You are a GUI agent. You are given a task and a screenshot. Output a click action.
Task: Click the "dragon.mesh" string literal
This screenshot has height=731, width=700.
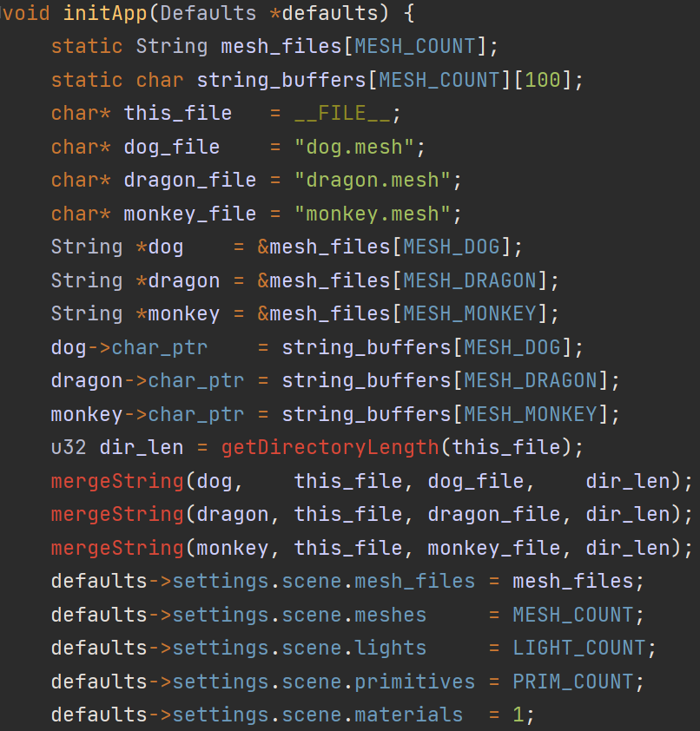[373, 180]
